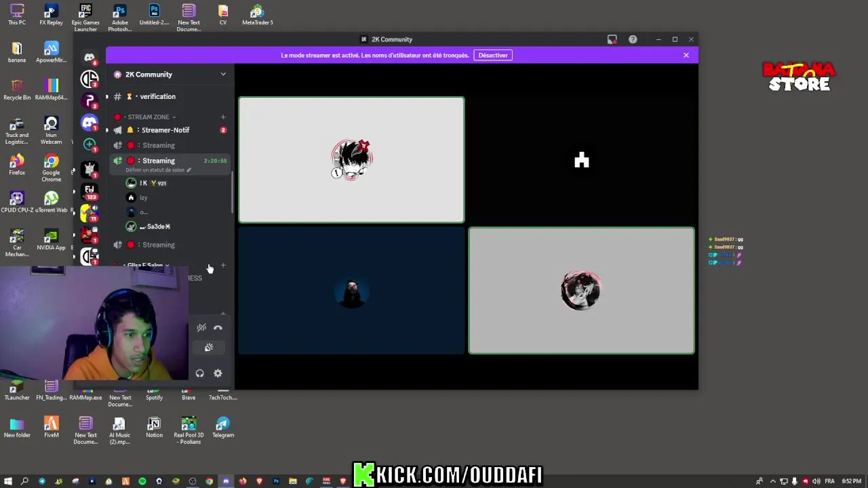The height and width of the screenshot is (488, 868).
Task: Select the Iriun Webcam desktop icon
Action: [51, 130]
